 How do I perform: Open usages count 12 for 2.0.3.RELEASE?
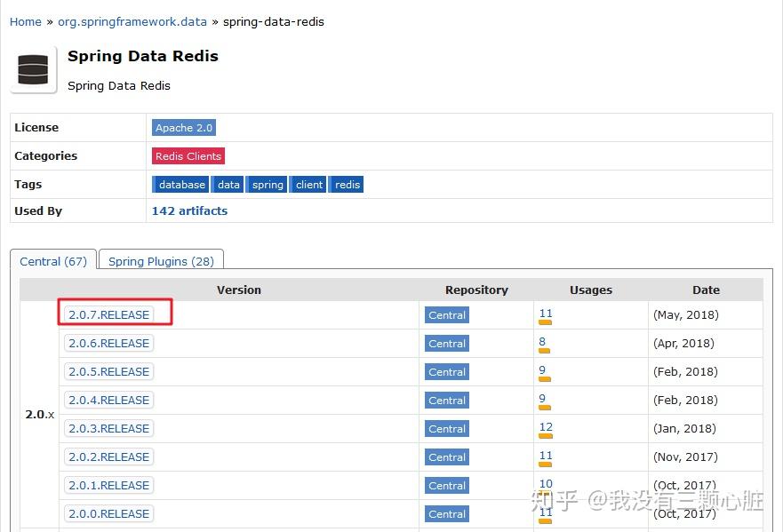(545, 425)
